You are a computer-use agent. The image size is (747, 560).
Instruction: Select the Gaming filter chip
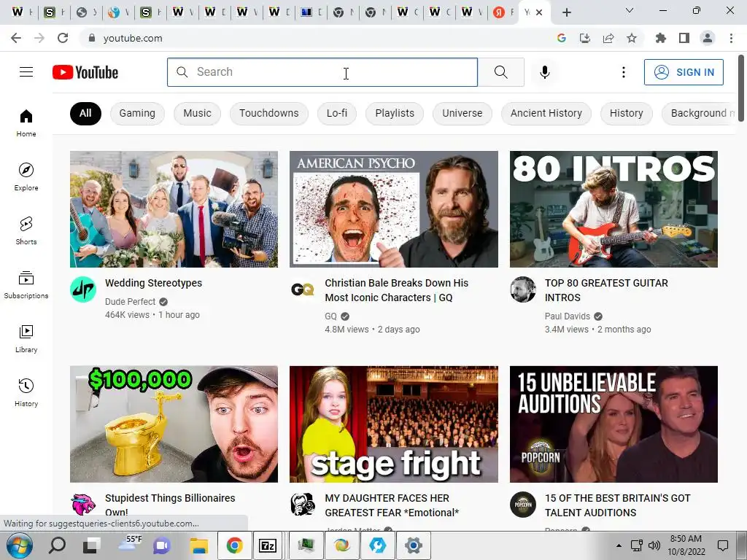click(137, 113)
